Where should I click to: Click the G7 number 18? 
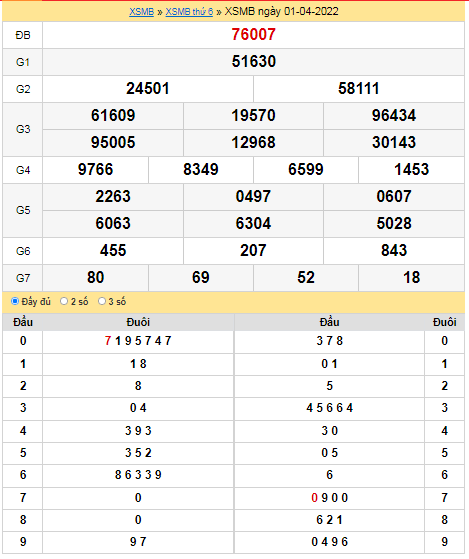tap(411, 277)
